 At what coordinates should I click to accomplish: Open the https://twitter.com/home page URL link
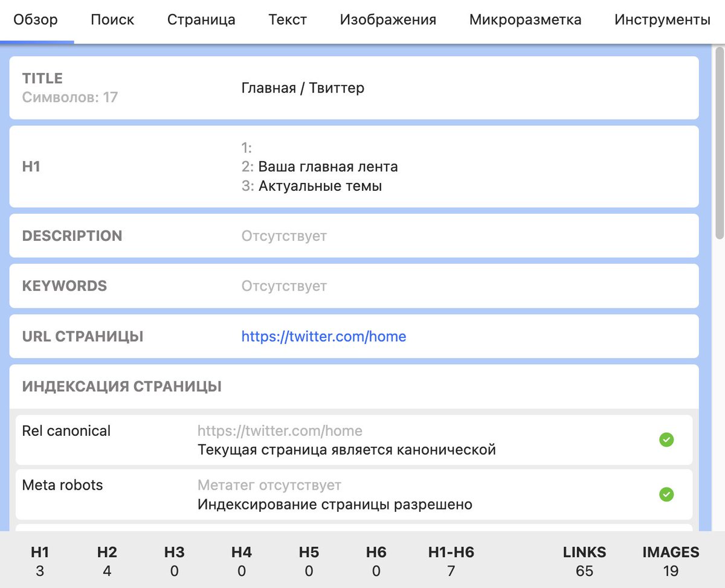point(324,336)
